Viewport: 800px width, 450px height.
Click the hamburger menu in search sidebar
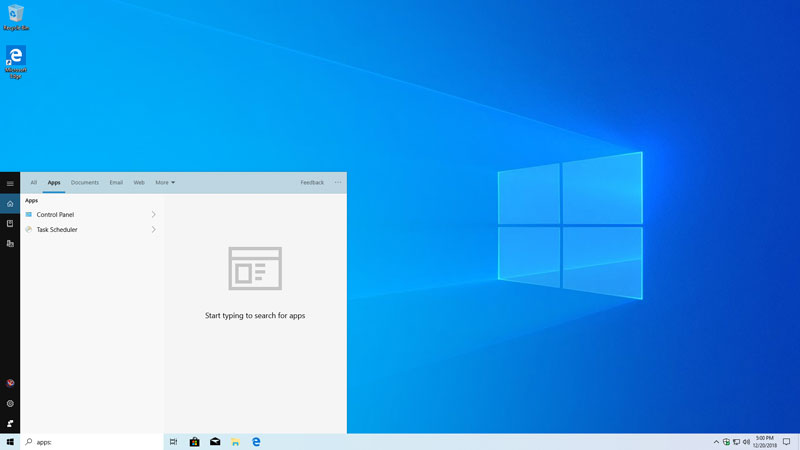coord(10,183)
